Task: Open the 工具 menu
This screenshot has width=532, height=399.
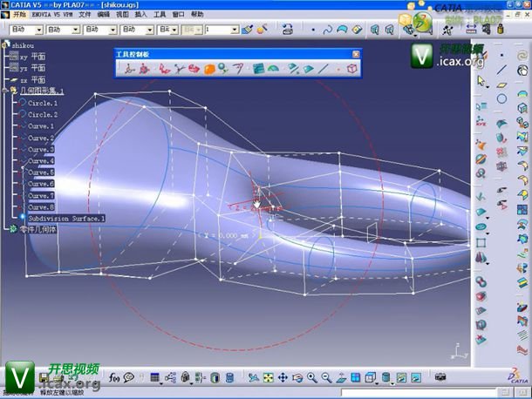Action: 160,15
